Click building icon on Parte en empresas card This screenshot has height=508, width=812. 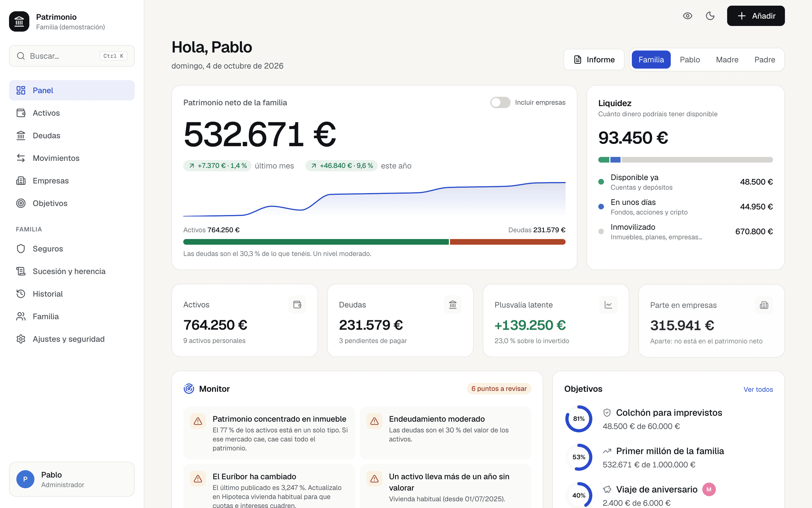coord(764,305)
